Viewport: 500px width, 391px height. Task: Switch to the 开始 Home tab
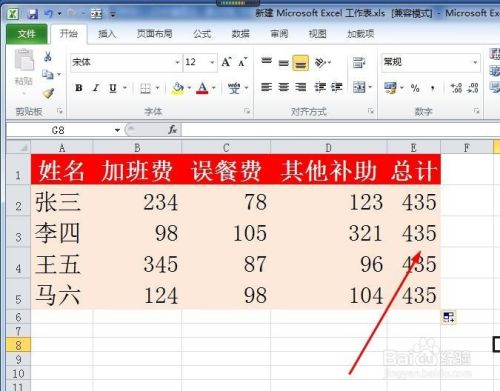coord(68,34)
